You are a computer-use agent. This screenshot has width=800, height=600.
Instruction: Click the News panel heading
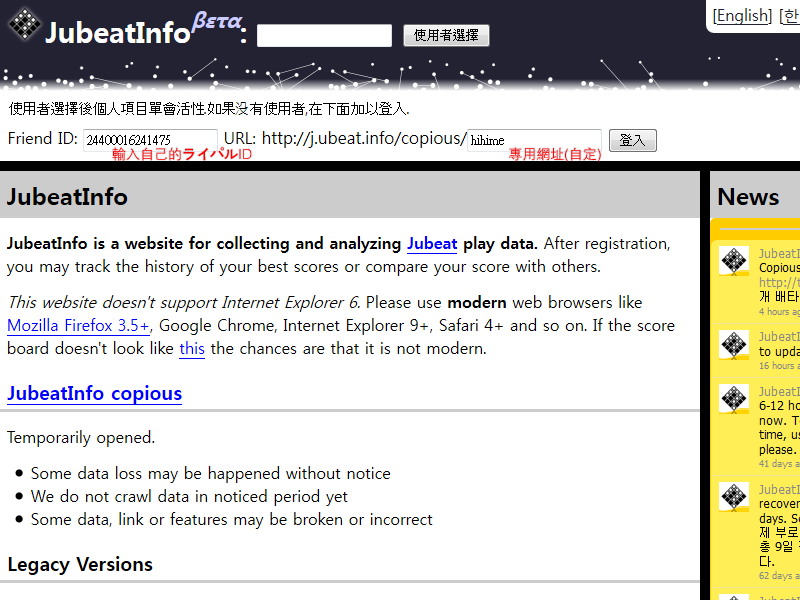[748, 197]
